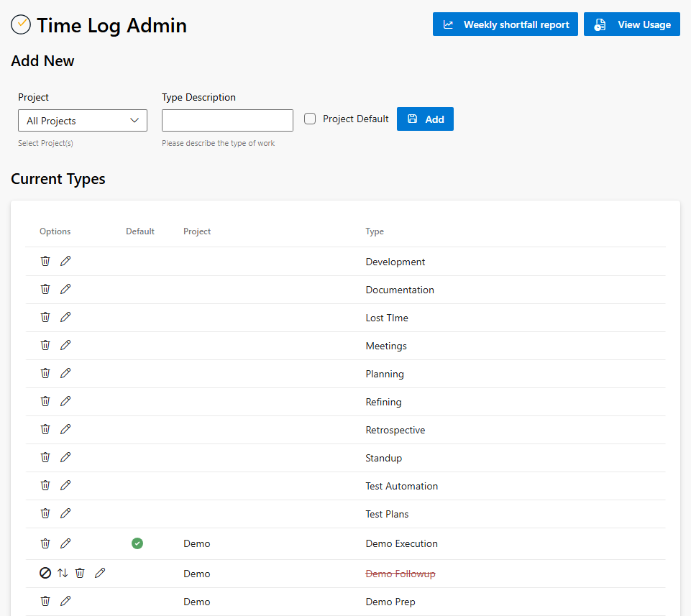
Task: Edit the Documentation type
Action: (65, 289)
